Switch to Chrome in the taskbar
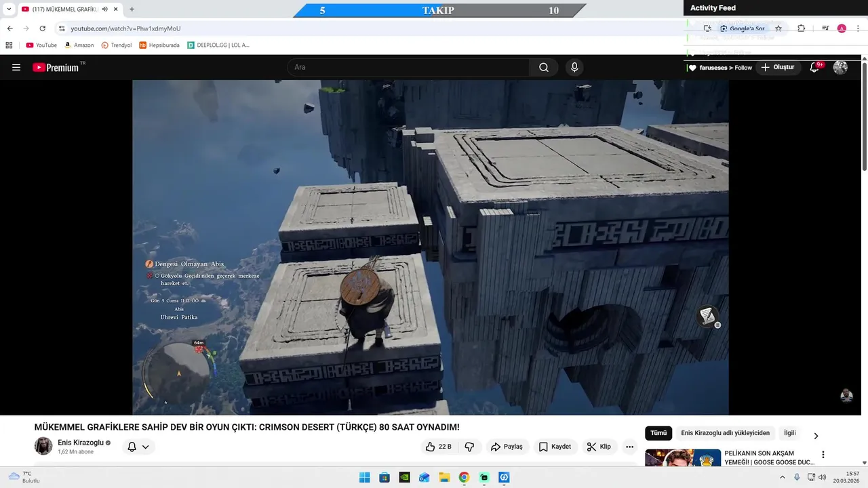Screen dimensions: 868x488 click(x=464, y=477)
